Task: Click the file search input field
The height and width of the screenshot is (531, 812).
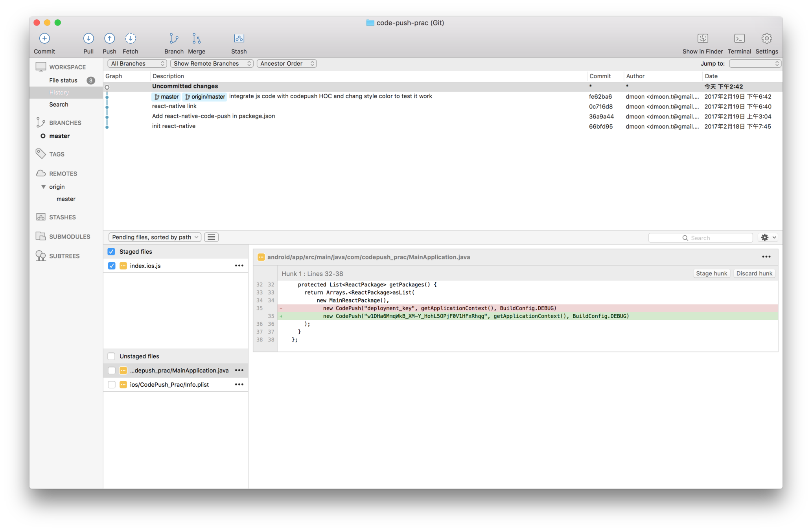Action: click(700, 238)
